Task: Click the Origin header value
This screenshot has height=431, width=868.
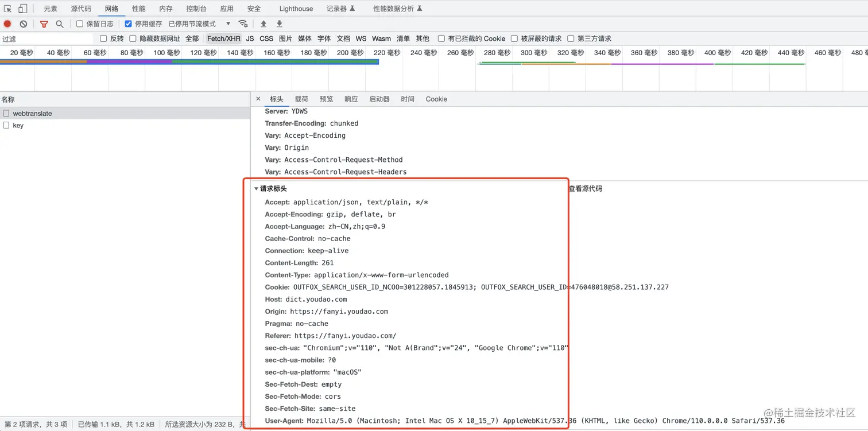Action: pyautogui.click(x=339, y=311)
